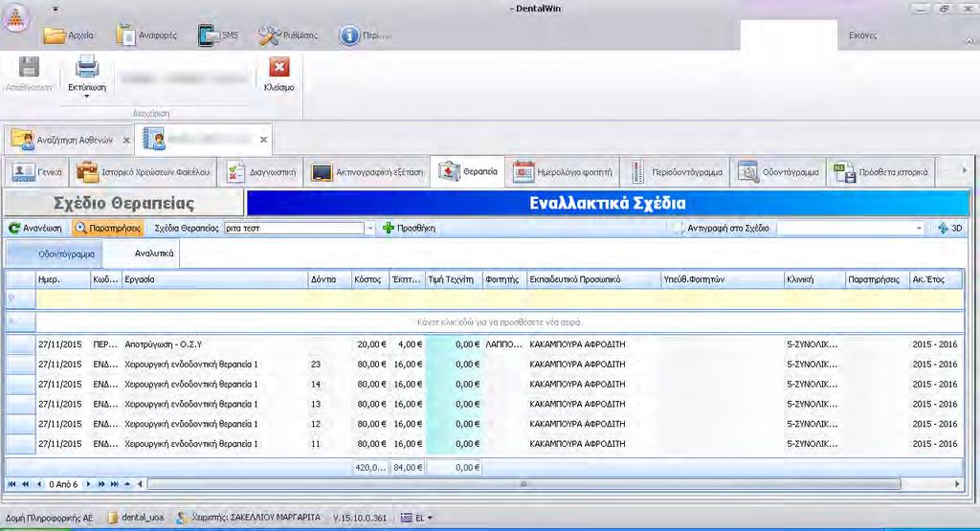980x531 pixels.
Task: Open the Αρχεία folder menu
Action: click(69, 35)
